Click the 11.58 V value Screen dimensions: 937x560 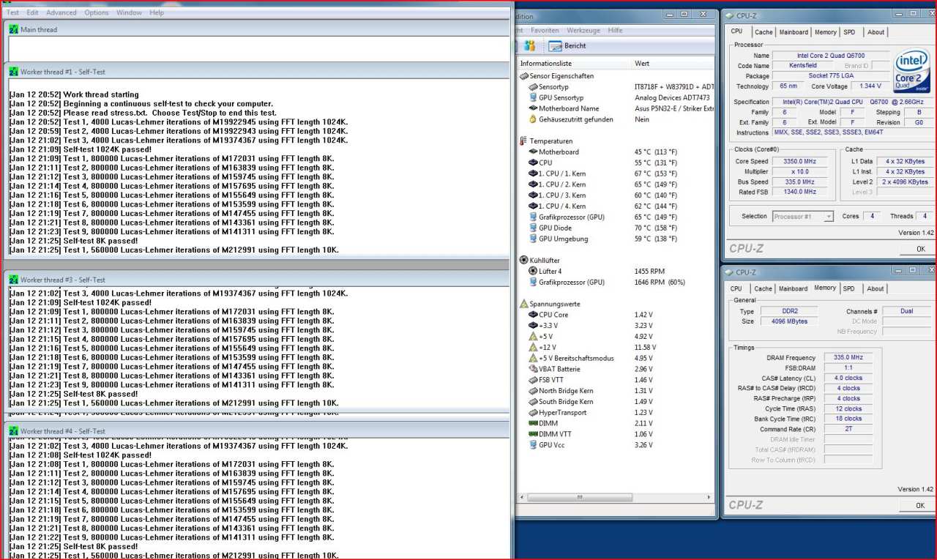(x=645, y=347)
